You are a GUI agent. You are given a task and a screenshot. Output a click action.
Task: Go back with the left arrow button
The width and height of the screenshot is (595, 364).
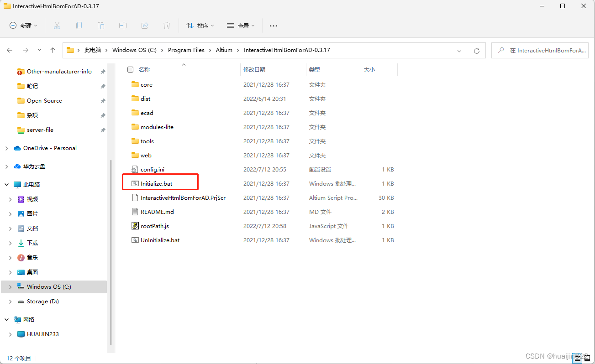point(10,50)
